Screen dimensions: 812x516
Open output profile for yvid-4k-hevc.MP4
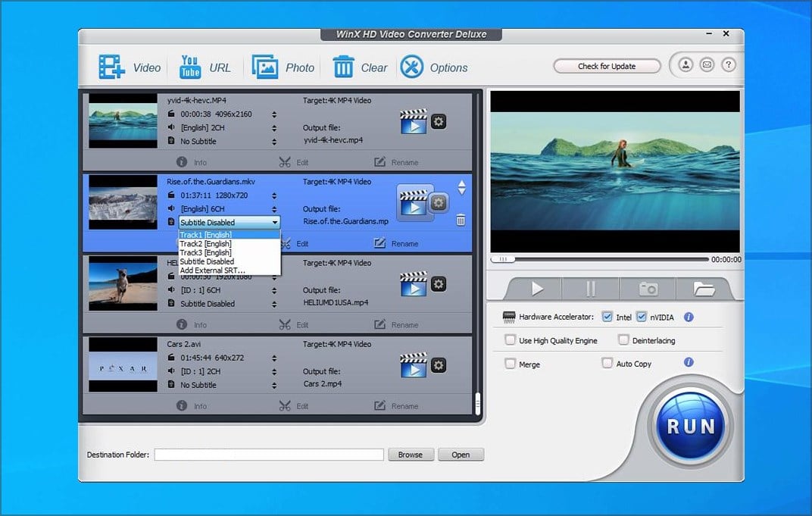click(x=414, y=121)
